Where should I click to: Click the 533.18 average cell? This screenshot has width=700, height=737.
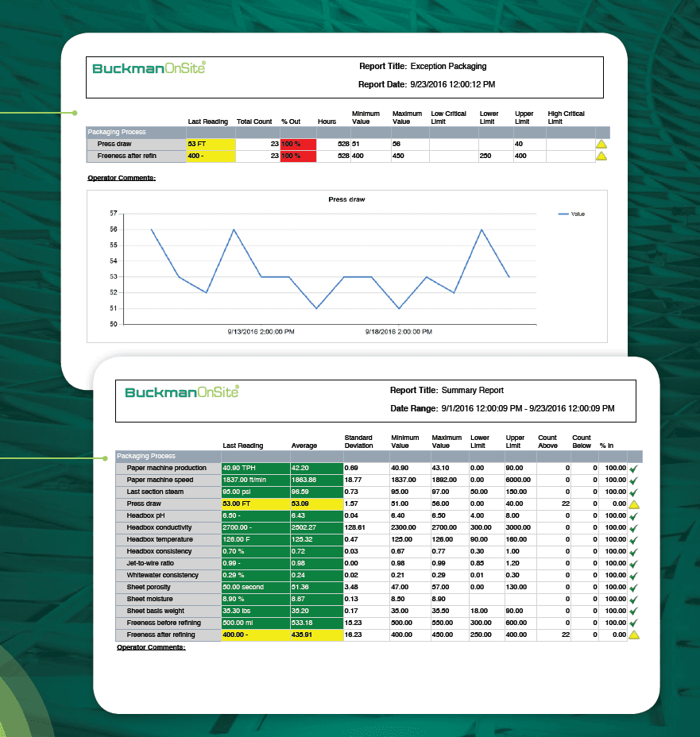pos(317,623)
